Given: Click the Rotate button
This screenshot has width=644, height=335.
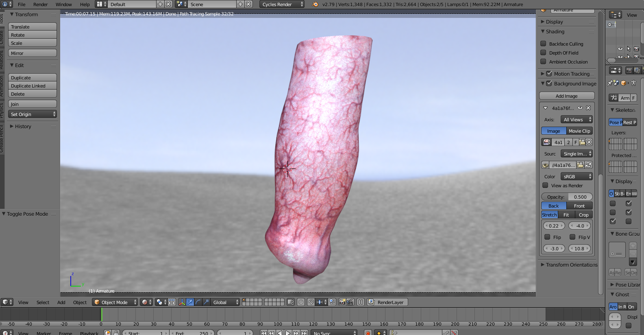Looking at the screenshot, I should click(x=32, y=35).
